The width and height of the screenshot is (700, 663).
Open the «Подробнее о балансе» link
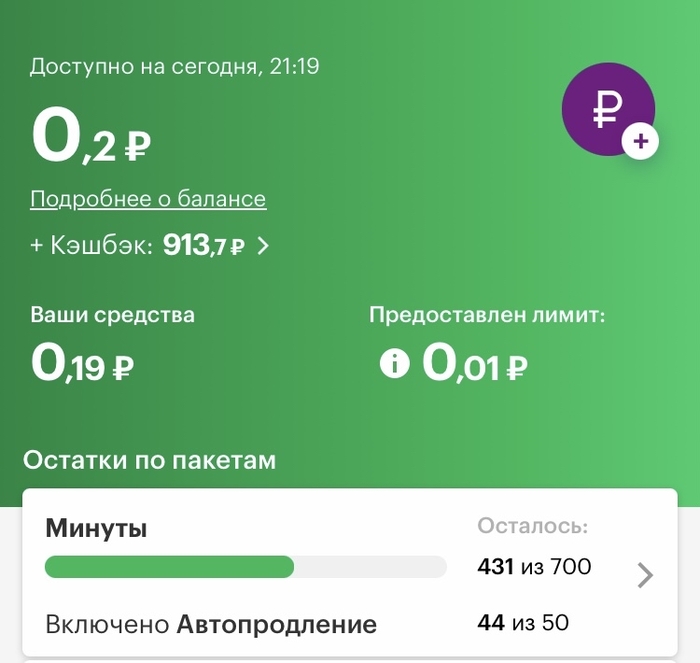point(148,199)
